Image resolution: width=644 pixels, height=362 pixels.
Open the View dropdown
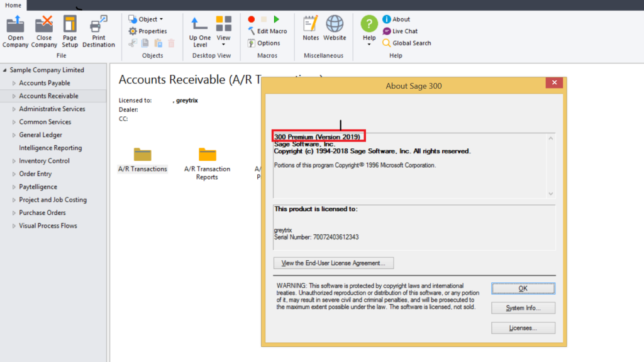(223, 31)
